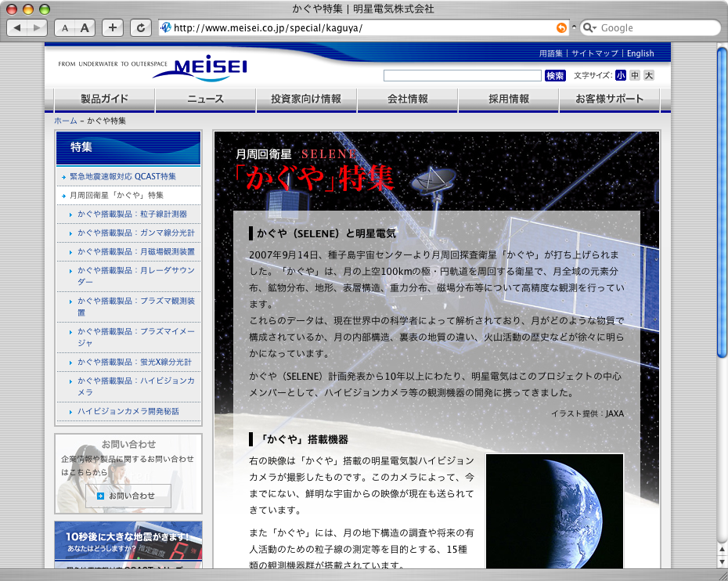The image size is (728, 581).
Task: Increase text size with large A button
Action: 85,28
